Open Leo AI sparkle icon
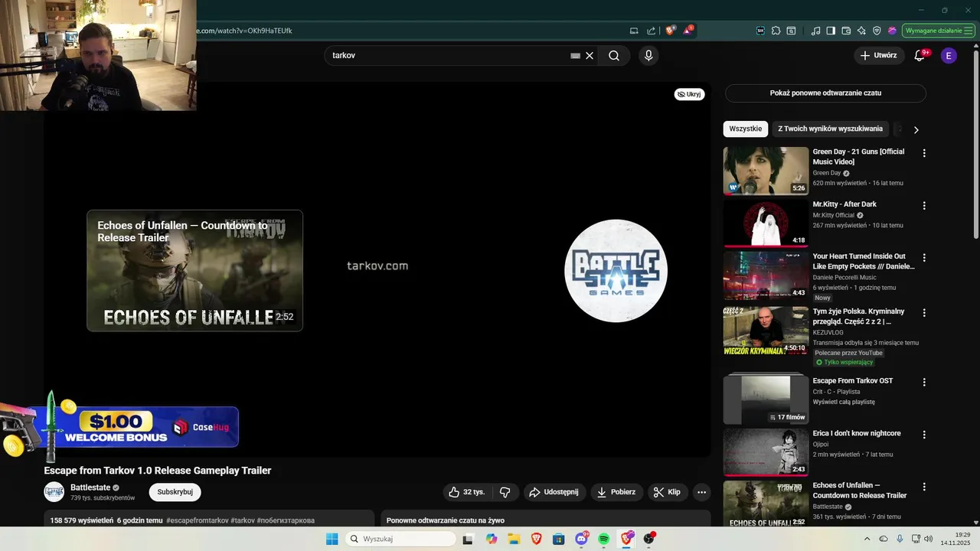980x551 pixels. pyautogui.click(x=861, y=31)
